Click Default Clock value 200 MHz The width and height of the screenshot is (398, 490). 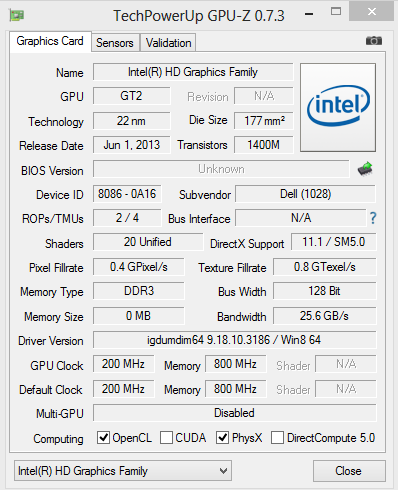pos(123,389)
